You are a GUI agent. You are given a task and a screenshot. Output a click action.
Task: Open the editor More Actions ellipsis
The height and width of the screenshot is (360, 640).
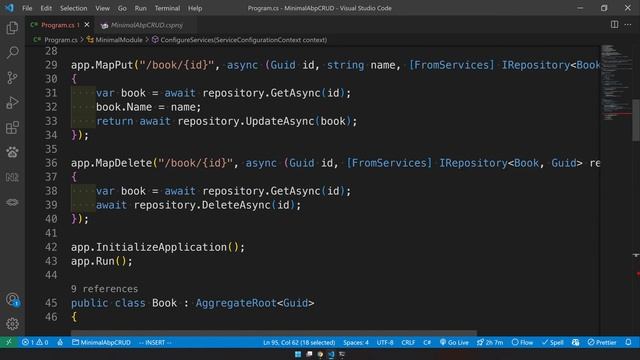click(x=628, y=24)
